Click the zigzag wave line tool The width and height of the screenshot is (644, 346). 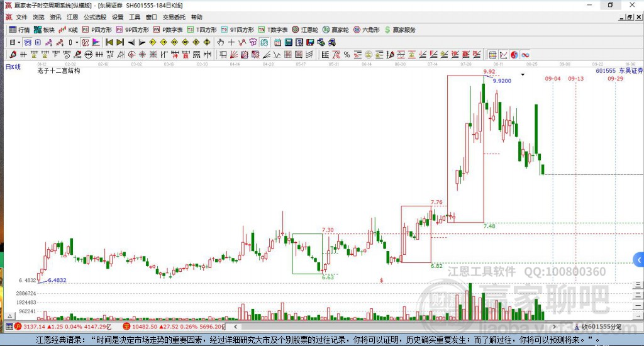point(277,55)
